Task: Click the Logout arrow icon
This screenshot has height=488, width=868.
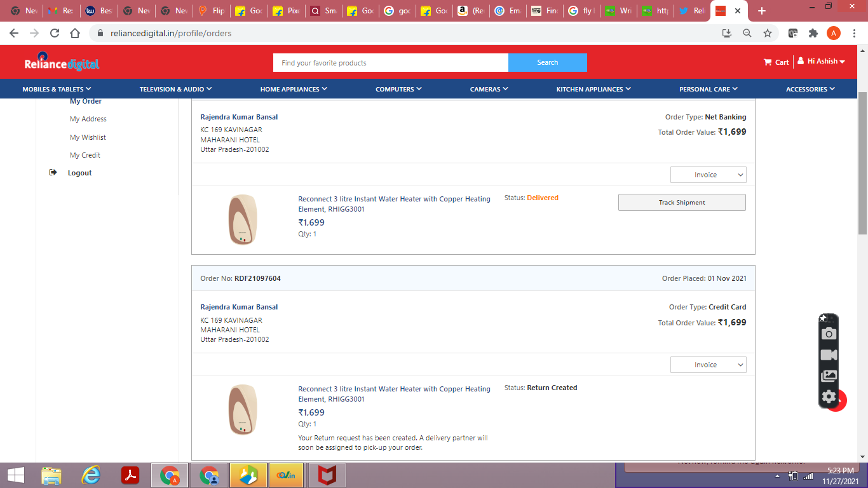Action: tap(53, 172)
